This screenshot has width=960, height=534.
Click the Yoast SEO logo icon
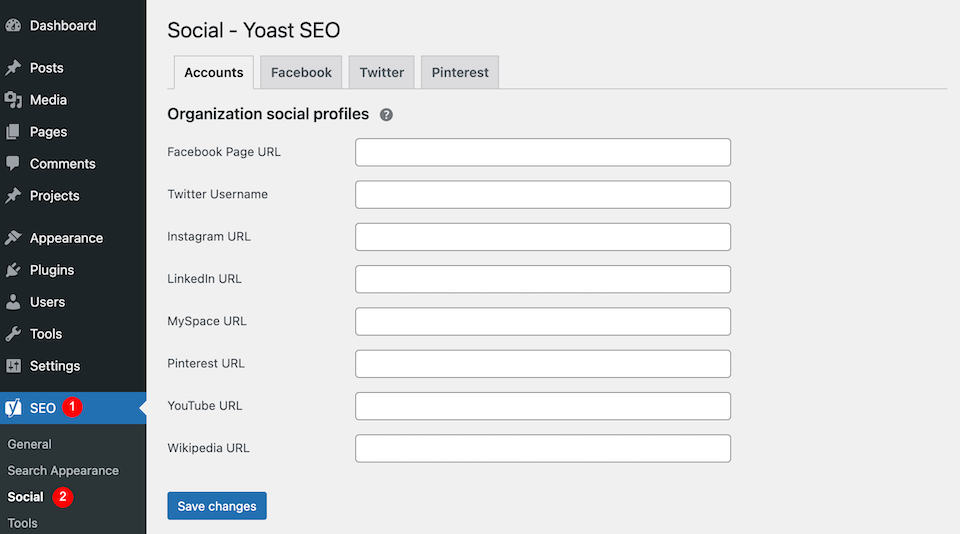pos(13,408)
